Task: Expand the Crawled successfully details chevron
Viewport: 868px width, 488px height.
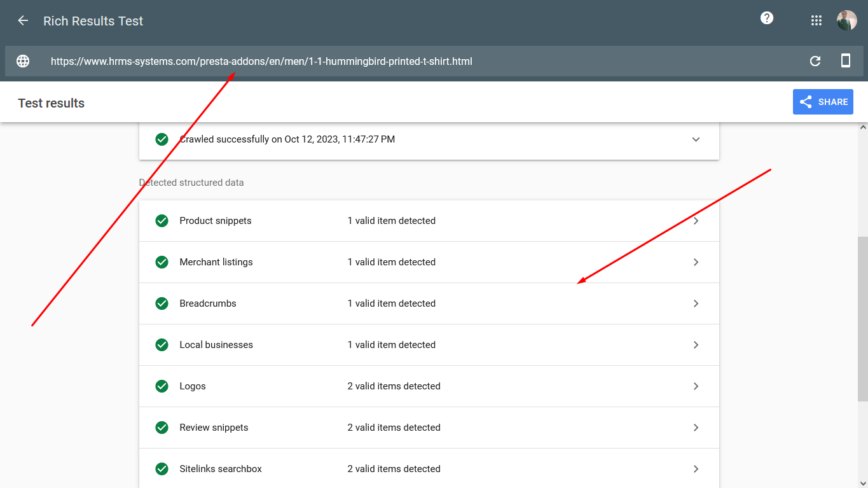Action: click(696, 139)
